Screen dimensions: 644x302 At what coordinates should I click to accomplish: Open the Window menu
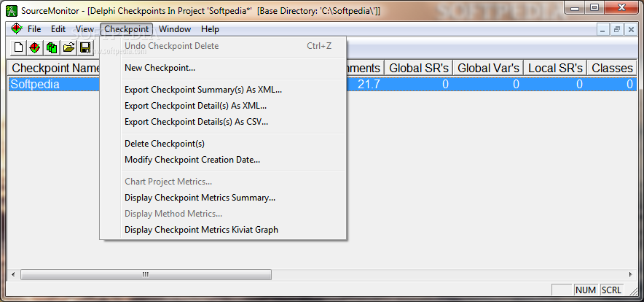click(x=175, y=29)
